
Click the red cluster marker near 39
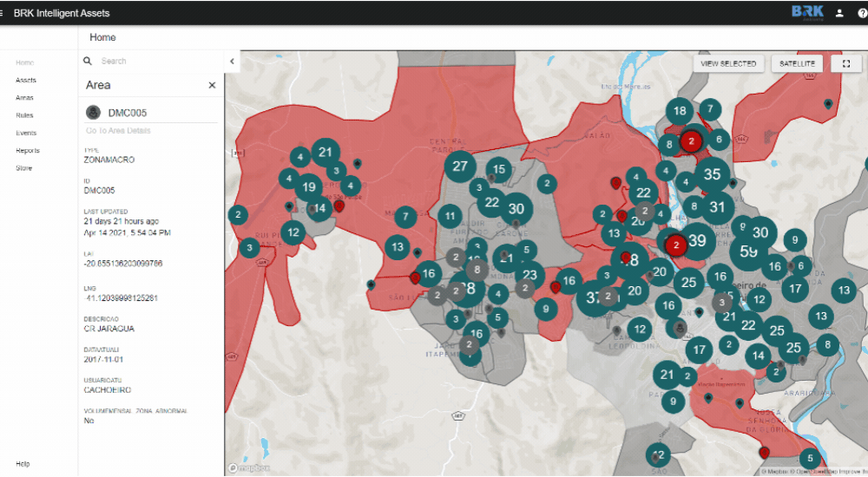[676, 245]
